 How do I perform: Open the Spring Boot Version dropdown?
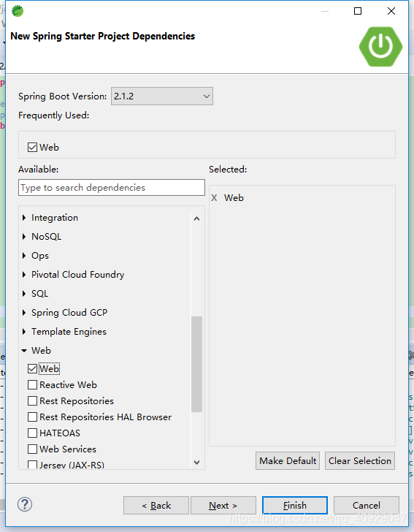162,96
